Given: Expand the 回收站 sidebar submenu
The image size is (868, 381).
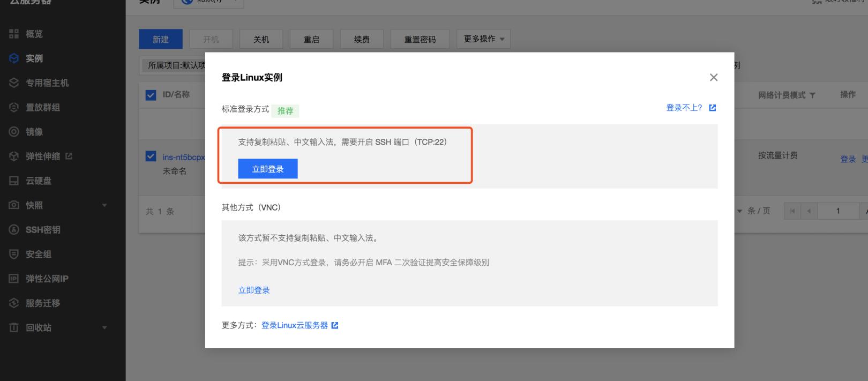Looking at the screenshot, I should coord(104,327).
